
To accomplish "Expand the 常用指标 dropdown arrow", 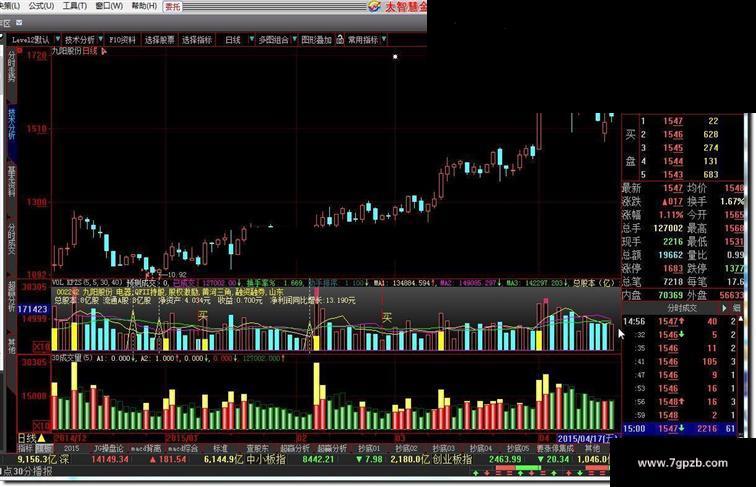I will click(x=384, y=39).
